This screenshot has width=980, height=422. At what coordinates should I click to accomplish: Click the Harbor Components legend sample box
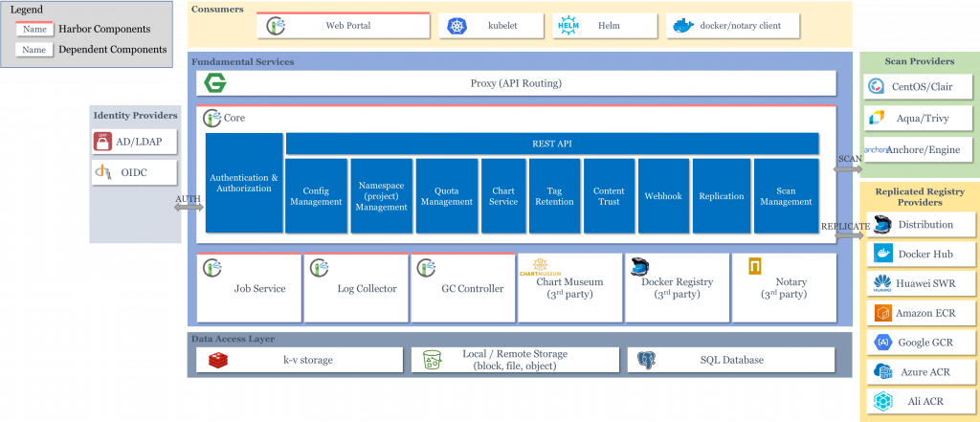(x=35, y=29)
